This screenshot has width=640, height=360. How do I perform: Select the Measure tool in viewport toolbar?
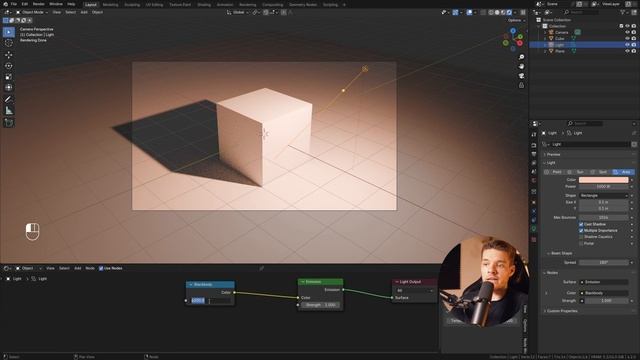coord(9,110)
